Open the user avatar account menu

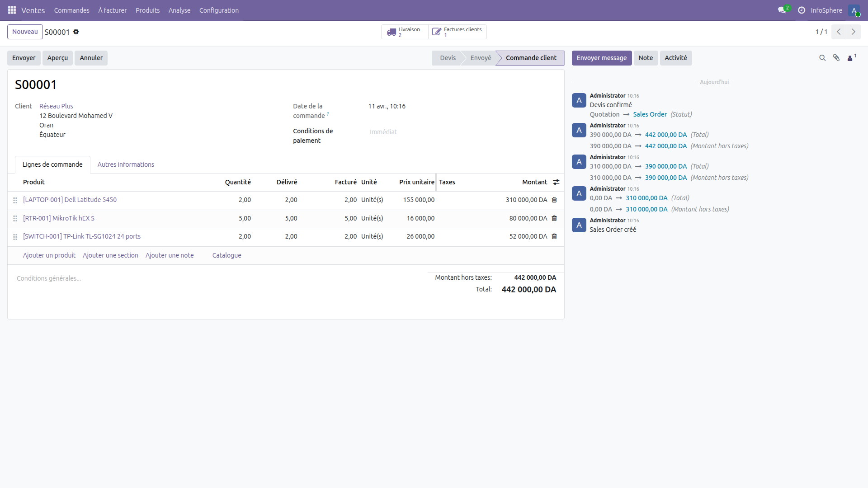pos(855,10)
